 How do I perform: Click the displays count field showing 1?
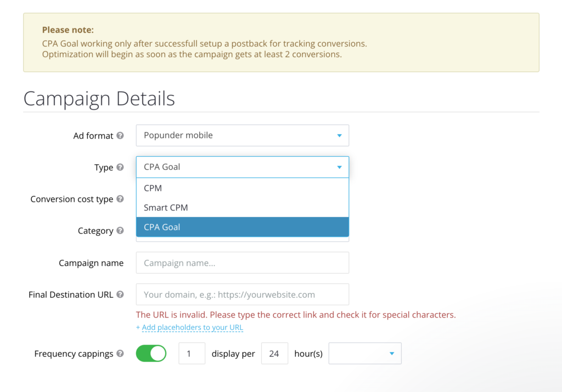click(192, 354)
